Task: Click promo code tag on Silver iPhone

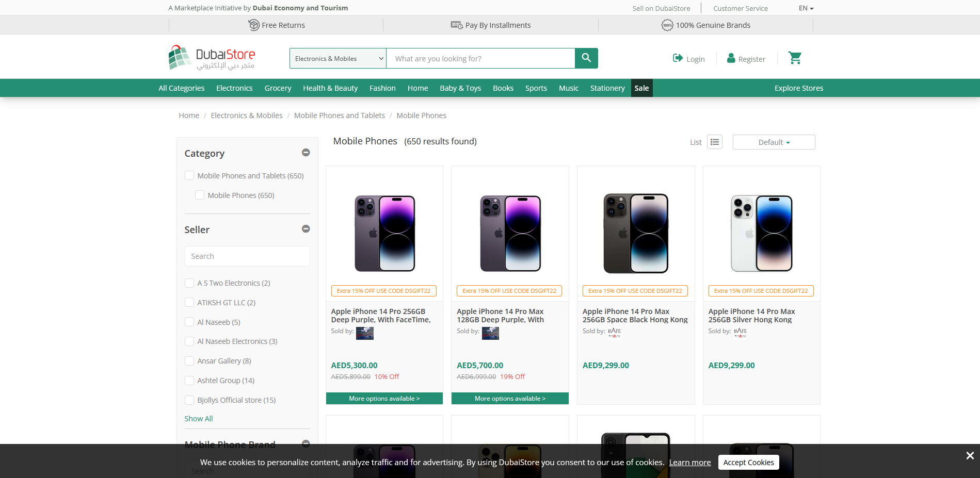Action: (x=761, y=291)
